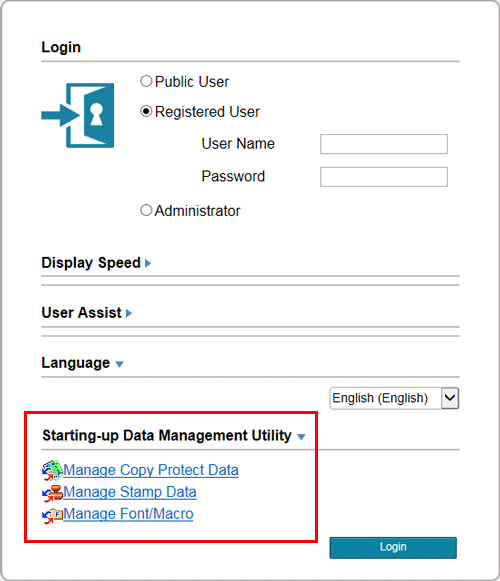Expand the Display Speed section arrow
Image resolution: width=500 pixels, height=581 pixels.
point(148,263)
